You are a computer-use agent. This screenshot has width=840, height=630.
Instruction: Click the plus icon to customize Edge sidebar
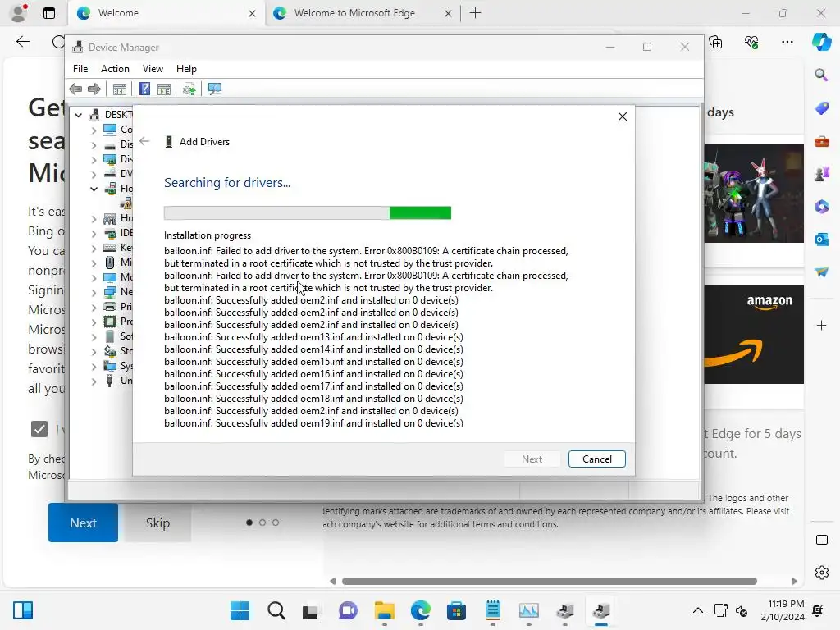[x=821, y=325]
